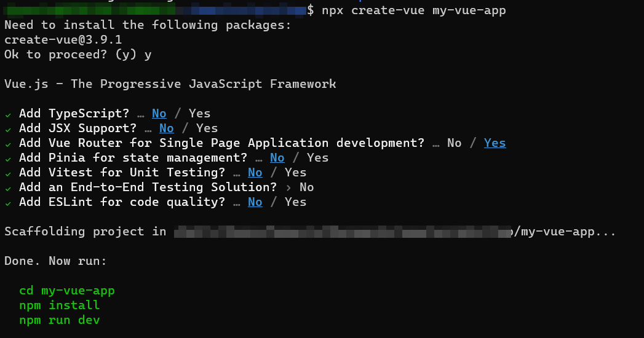Click the green 'npm run dev' command
Viewport: 644px width, 338px height.
[x=60, y=320]
